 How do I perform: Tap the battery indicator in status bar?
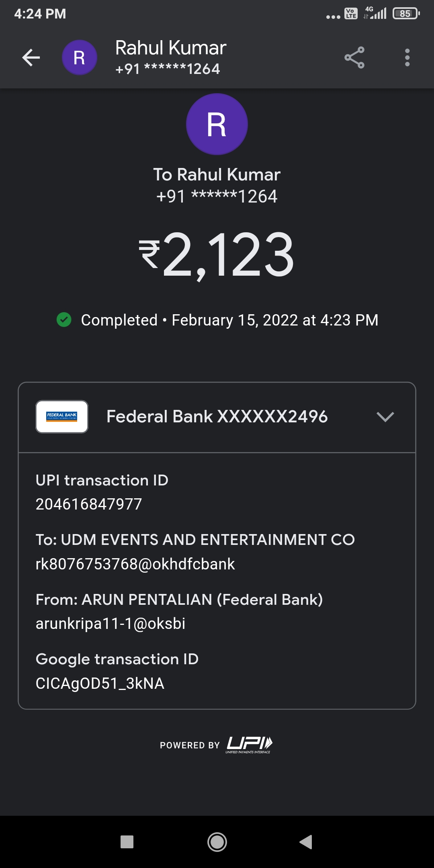tap(406, 14)
